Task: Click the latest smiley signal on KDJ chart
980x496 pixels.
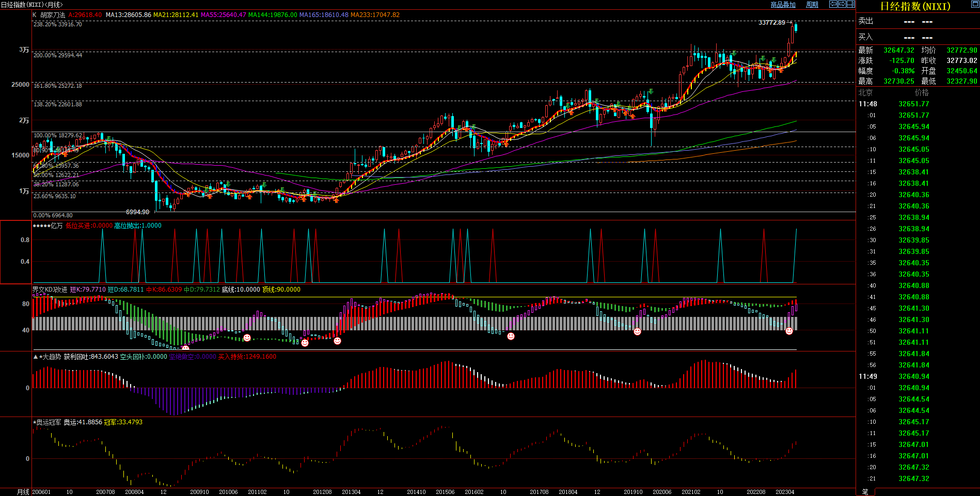Action: click(789, 331)
